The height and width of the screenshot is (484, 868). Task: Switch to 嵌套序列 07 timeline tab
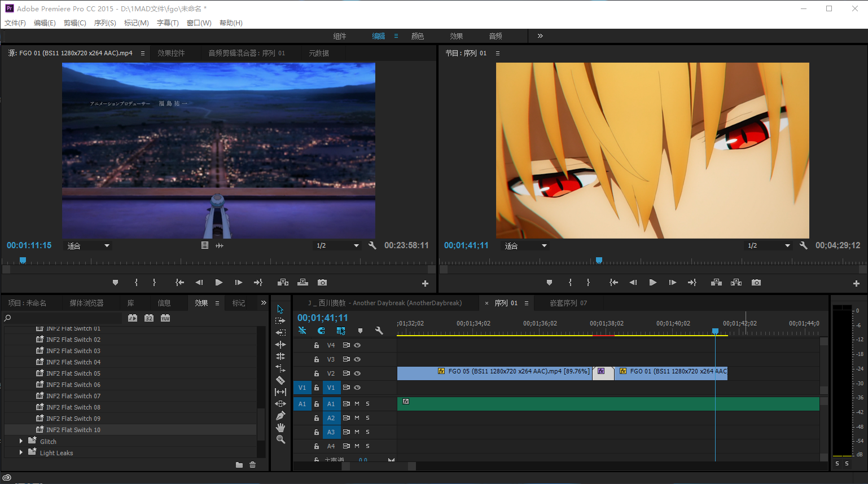[568, 303]
